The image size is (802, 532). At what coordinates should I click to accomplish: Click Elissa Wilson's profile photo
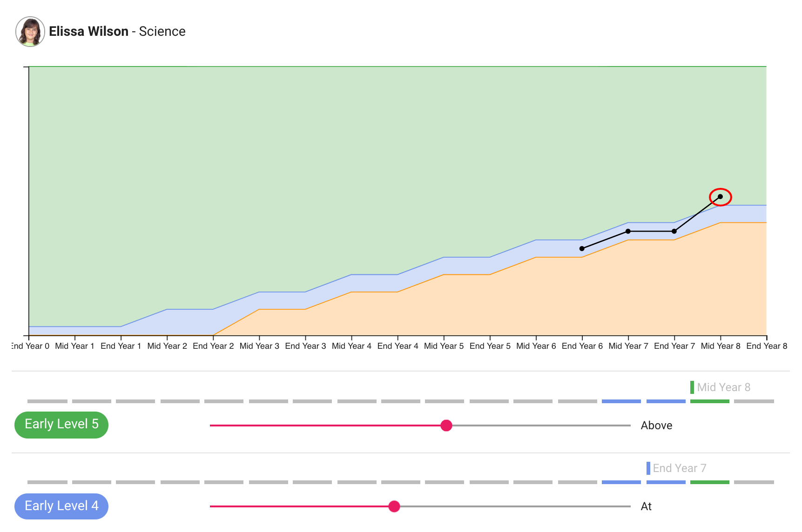point(30,32)
